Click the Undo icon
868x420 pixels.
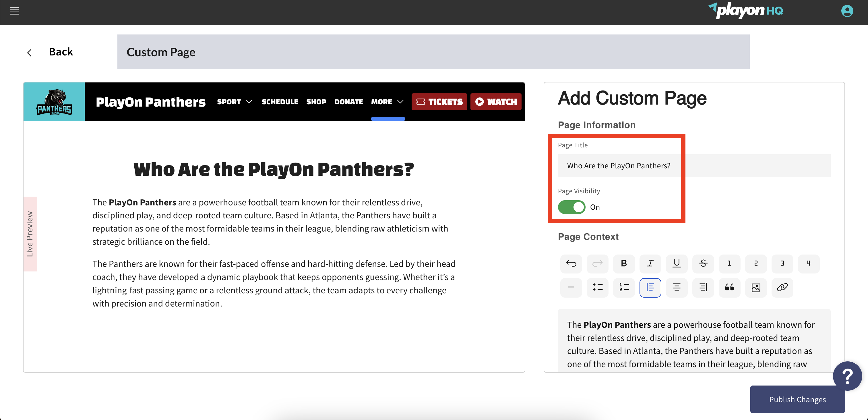pyautogui.click(x=571, y=263)
